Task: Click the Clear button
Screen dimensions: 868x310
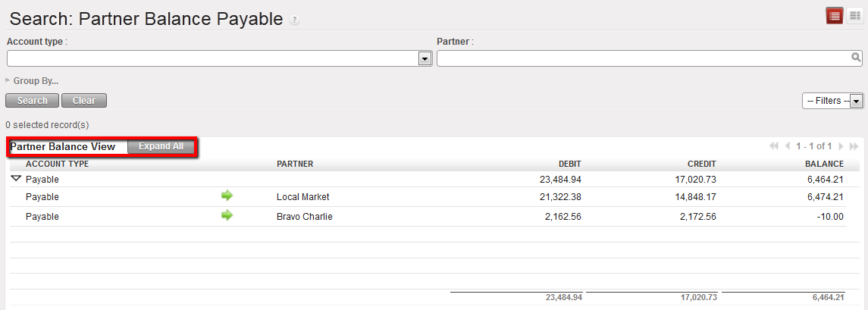Action: (84, 101)
